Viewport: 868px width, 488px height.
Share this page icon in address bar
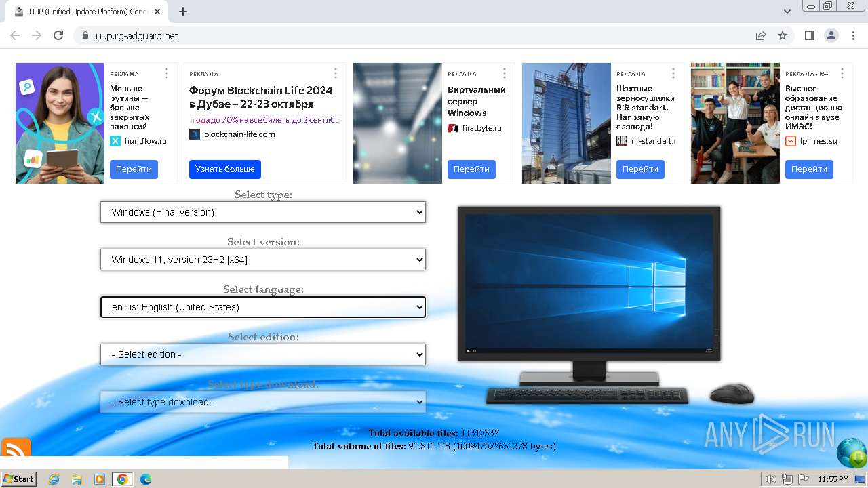click(x=761, y=35)
